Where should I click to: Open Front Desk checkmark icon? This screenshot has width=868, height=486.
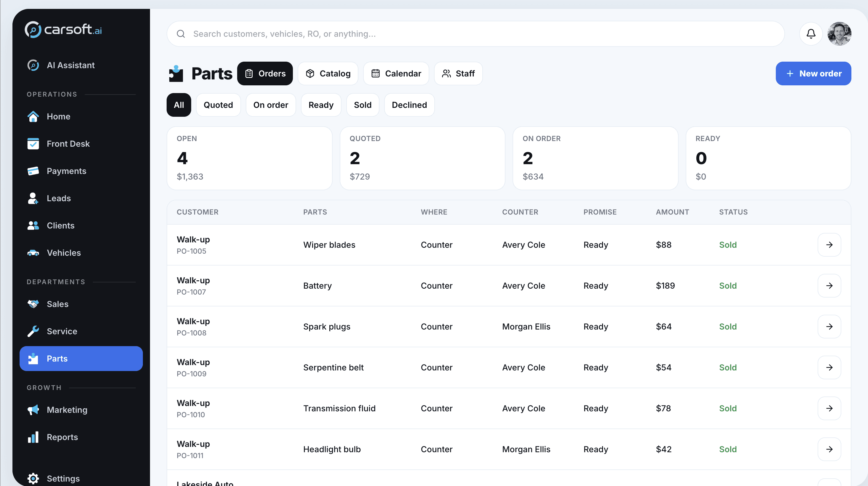(33, 144)
